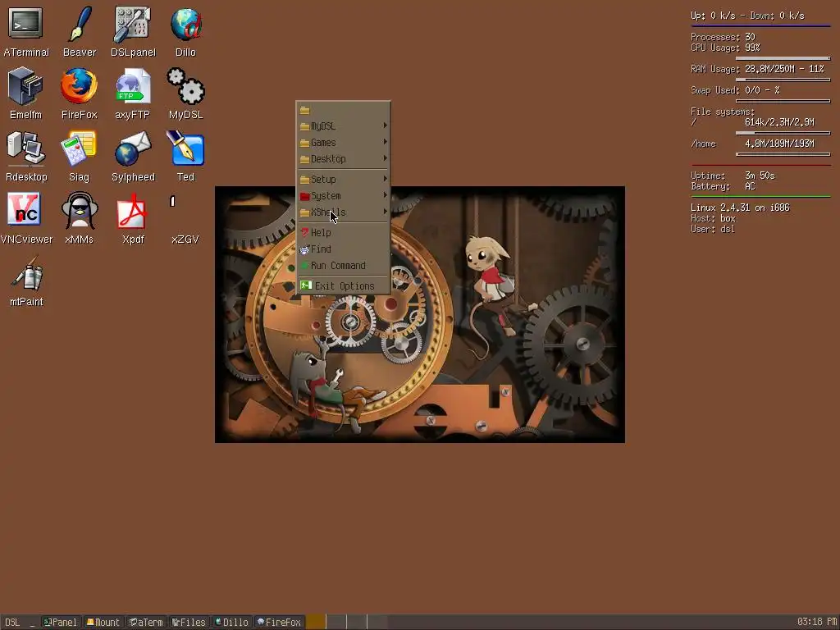
Task: Click the Battery: AC reading
Action: (x=723, y=186)
